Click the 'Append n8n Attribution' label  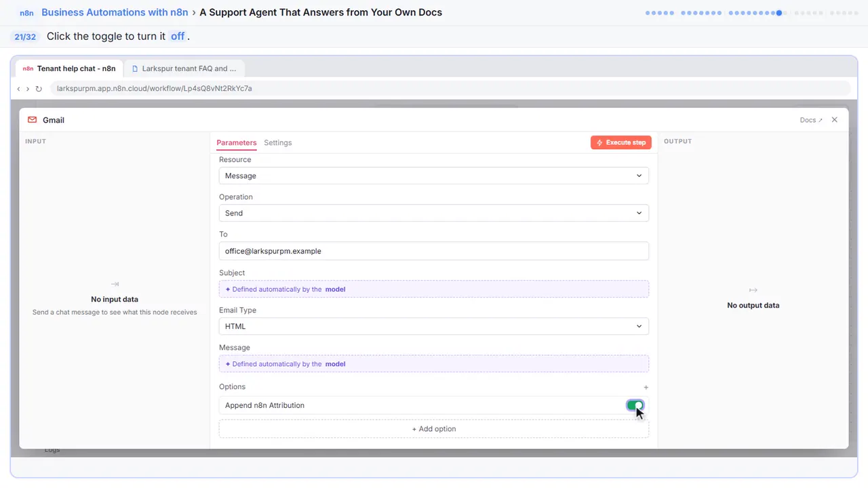point(264,405)
